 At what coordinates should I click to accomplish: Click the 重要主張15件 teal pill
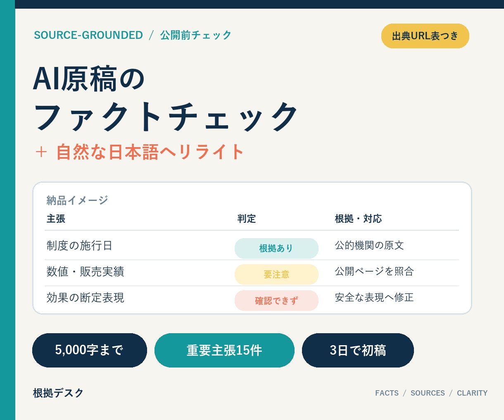coord(224,350)
